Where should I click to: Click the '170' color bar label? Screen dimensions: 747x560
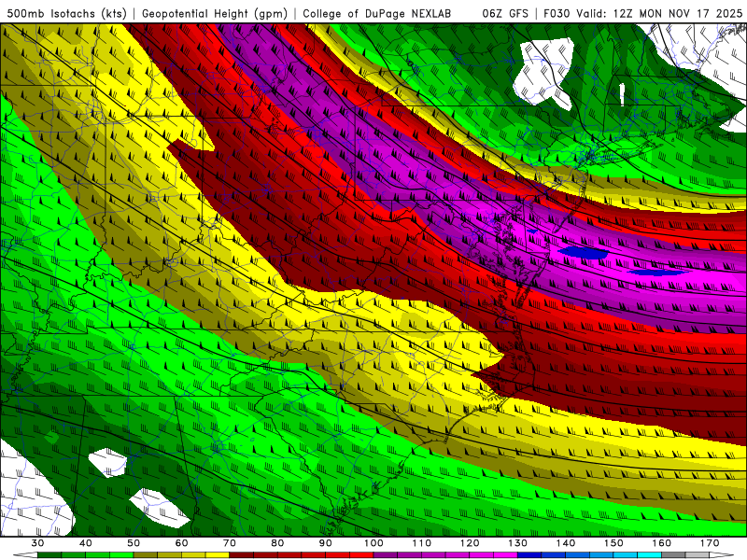pos(710,543)
